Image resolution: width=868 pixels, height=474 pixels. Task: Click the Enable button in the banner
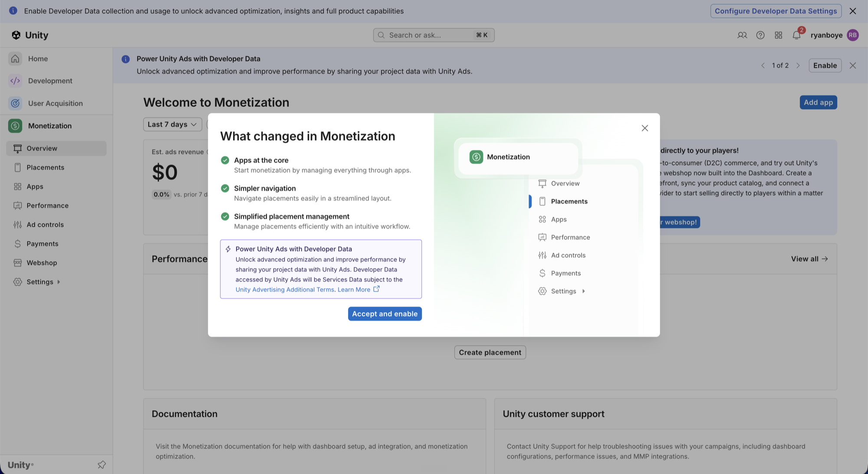pos(825,65)
